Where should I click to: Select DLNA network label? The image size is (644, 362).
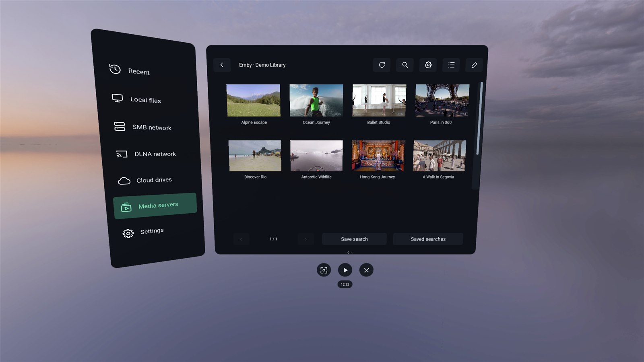[155, 154]
